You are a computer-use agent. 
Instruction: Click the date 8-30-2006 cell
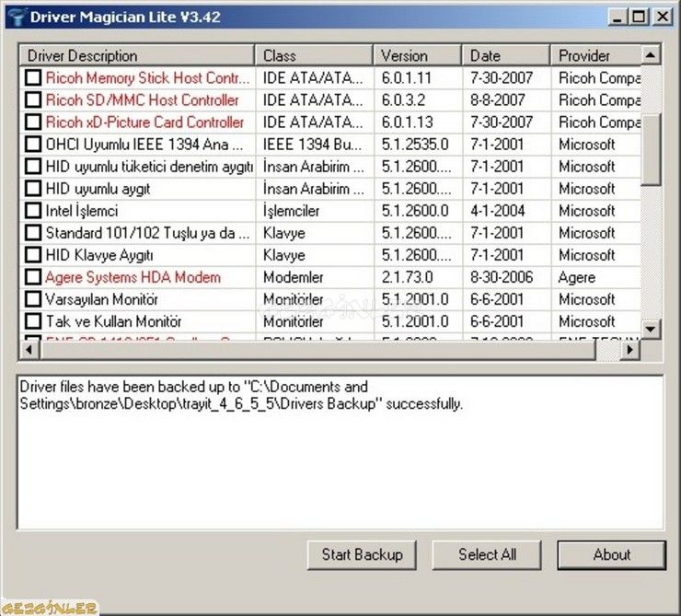click(502, 277)
